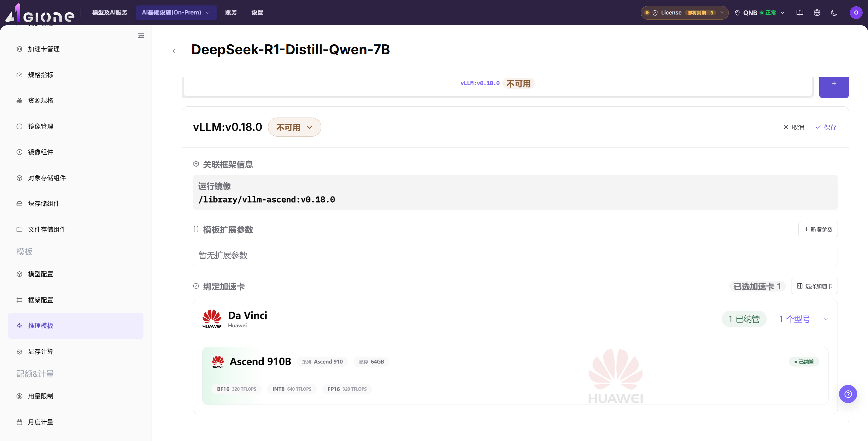Click the 运行镜像 path field
The height and width of the screenshot is (441, 868).
pyautogui.click(x=515, y=192)
